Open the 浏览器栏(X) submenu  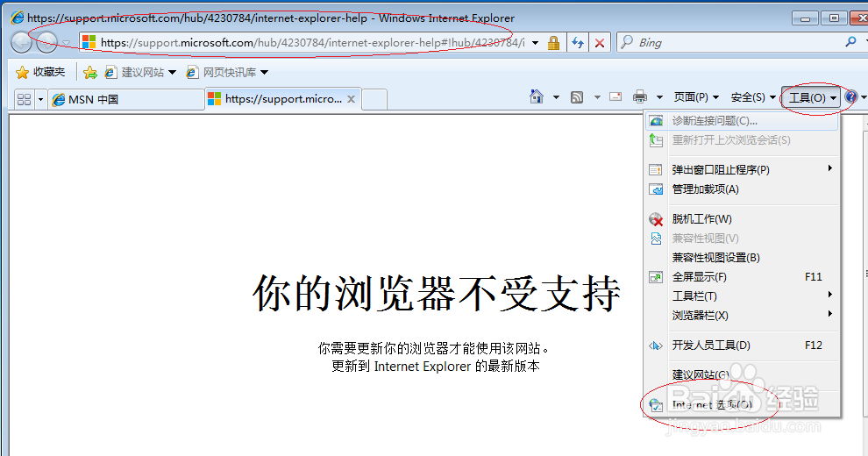(x=742, y=316)
